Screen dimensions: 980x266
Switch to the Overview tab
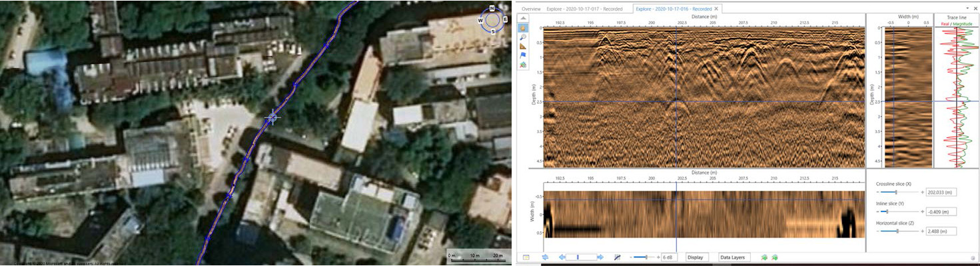click(531, 9)
